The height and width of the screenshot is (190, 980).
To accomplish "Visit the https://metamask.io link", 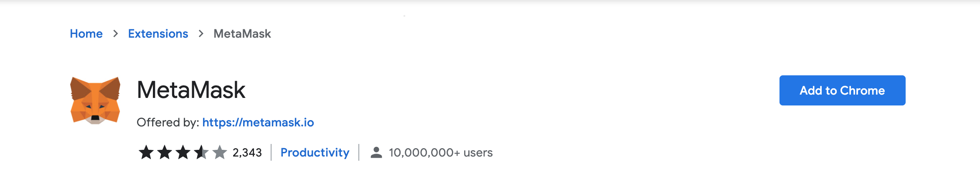I will [x=258, y=122].
